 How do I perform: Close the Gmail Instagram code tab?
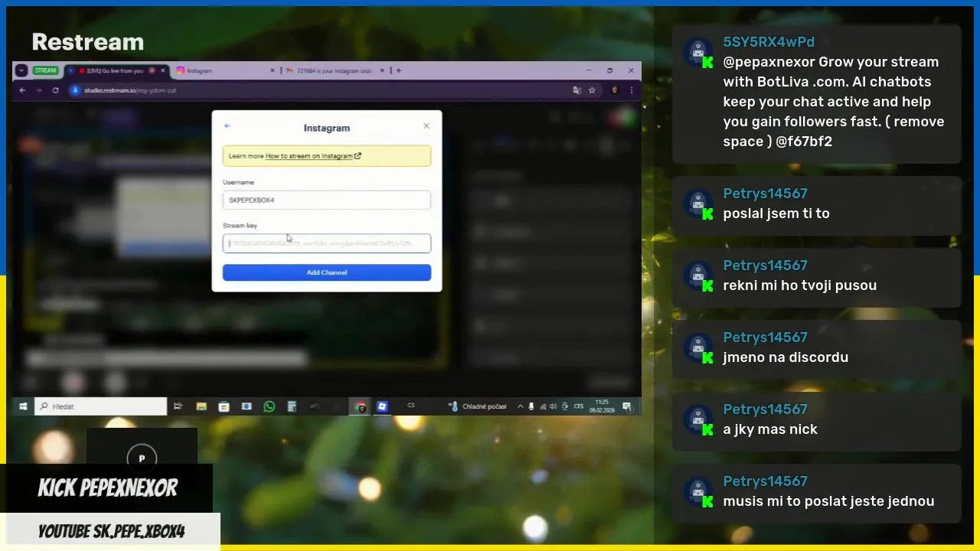pyautogui.click(x=381, y=70)
